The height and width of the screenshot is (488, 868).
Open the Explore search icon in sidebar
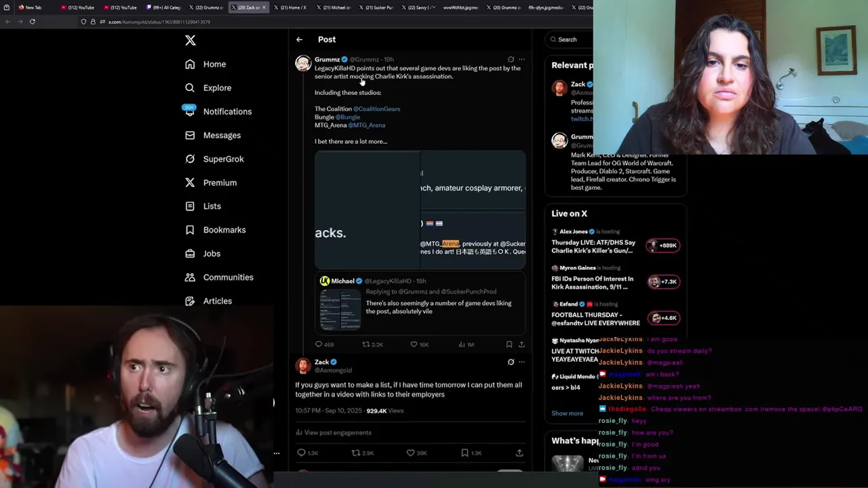(x=190, y=88)
